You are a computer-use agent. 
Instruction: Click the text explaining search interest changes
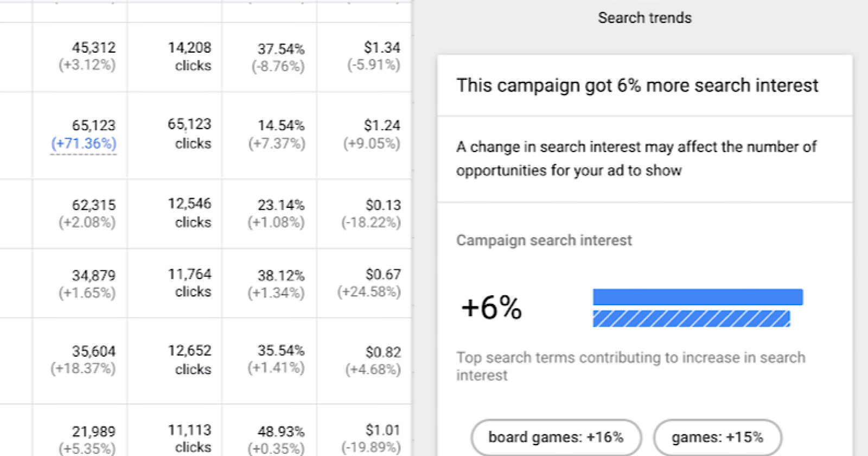tap(637, 158)
